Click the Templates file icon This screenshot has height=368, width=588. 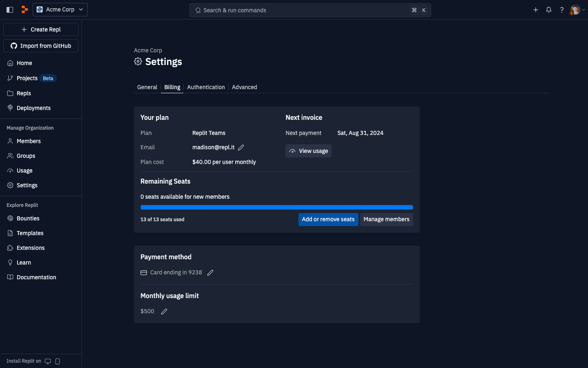click(10, 233)
